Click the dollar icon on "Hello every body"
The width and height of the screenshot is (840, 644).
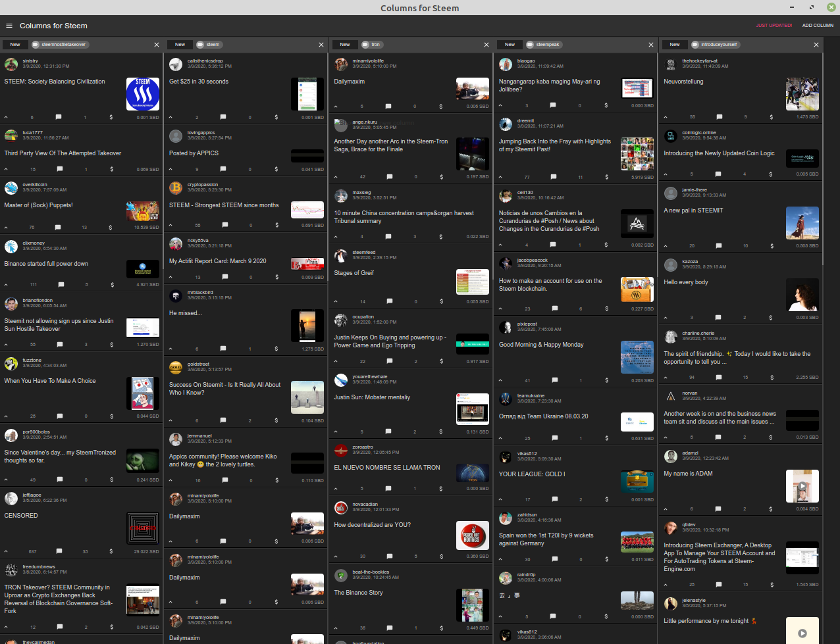pyautogui.click(x=772, y=317)
